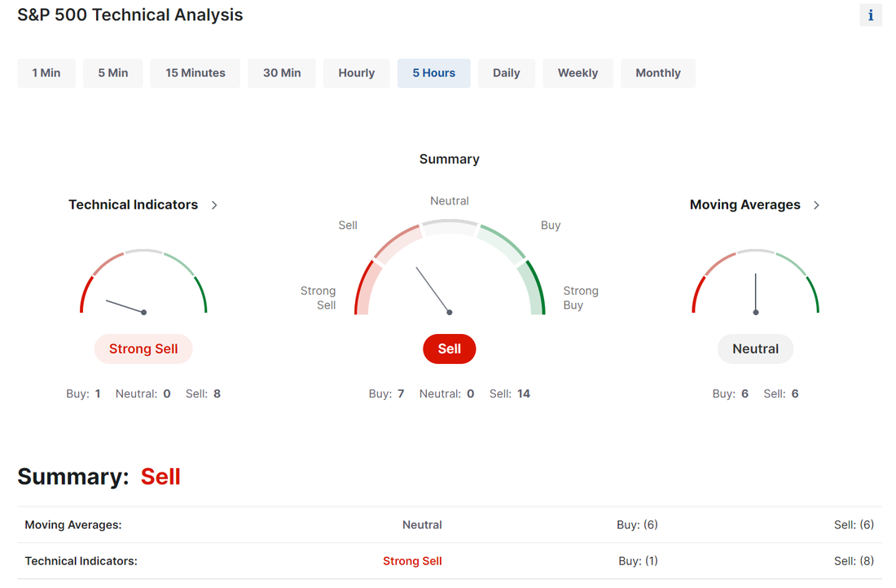Image resolution: width=896 pixels, height=588 pixels.
Task: Click the 'Summary' heading above the gauge
Action: [x=449, y=159]
